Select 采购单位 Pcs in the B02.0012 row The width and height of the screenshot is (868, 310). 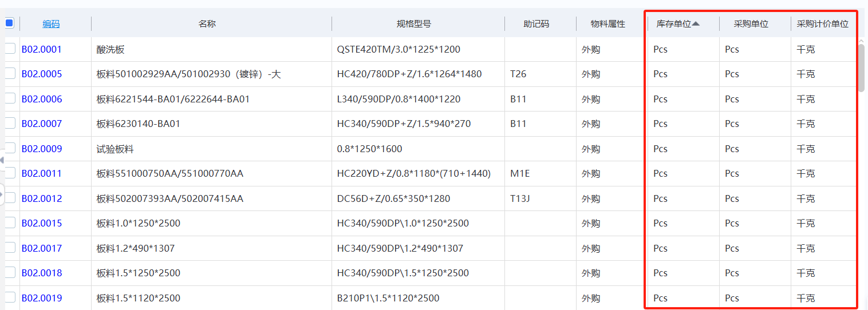(x=732, y=198)
